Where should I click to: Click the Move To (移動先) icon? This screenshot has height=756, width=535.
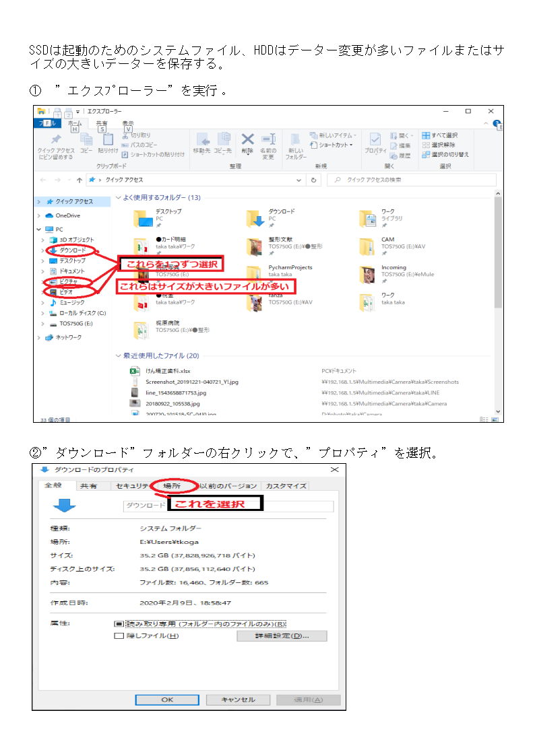pos(202,140)
